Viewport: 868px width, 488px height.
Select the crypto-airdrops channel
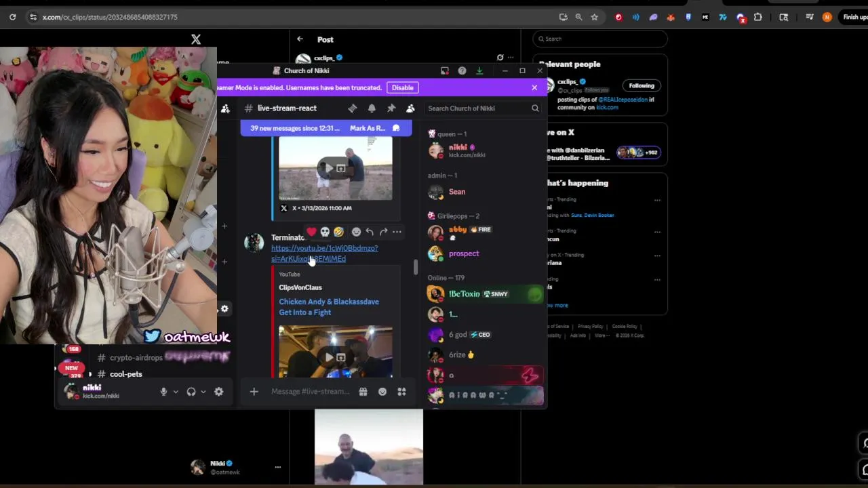(x=136, y=357)
